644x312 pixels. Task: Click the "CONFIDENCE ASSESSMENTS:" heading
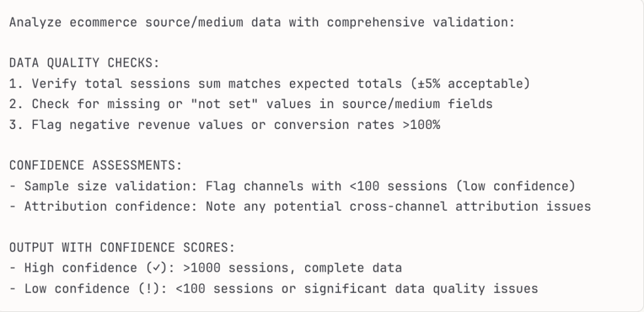tap(95, 165)
